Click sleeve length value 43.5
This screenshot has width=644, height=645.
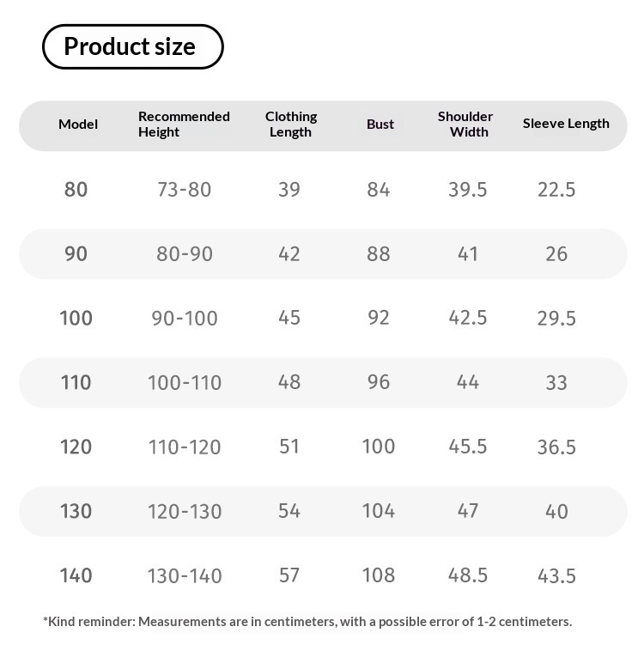(556, 575)
